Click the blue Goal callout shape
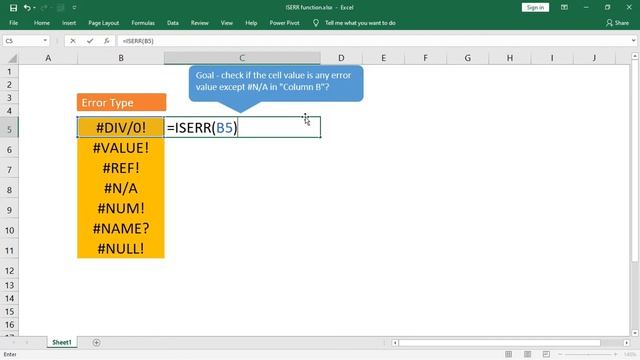This screenshot has height=360, width=640. pyautogui.click(x=276, y=83)
